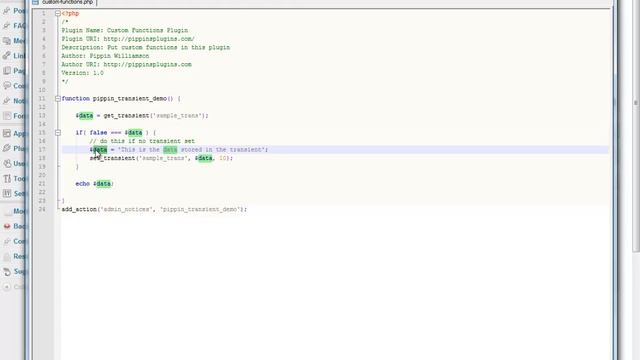This screenshot has height=360, width=640.
Task: Click 'admin_notices' string on line 24
Action: 126,209
